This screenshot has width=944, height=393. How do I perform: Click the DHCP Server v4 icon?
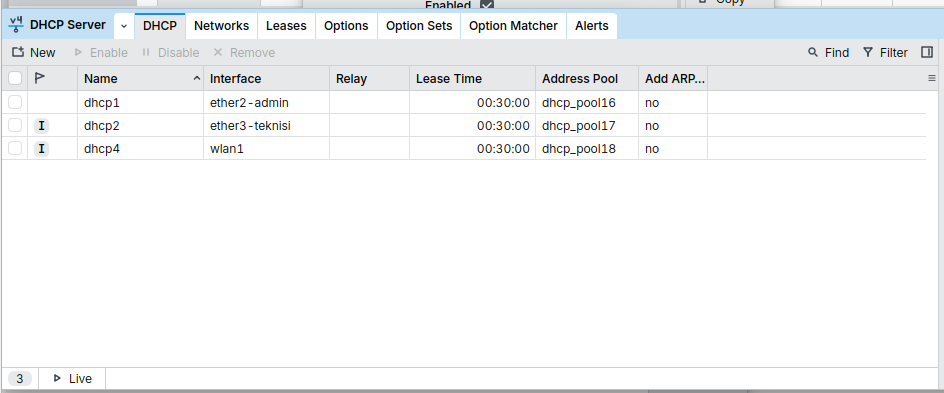(x=17, y=25)
